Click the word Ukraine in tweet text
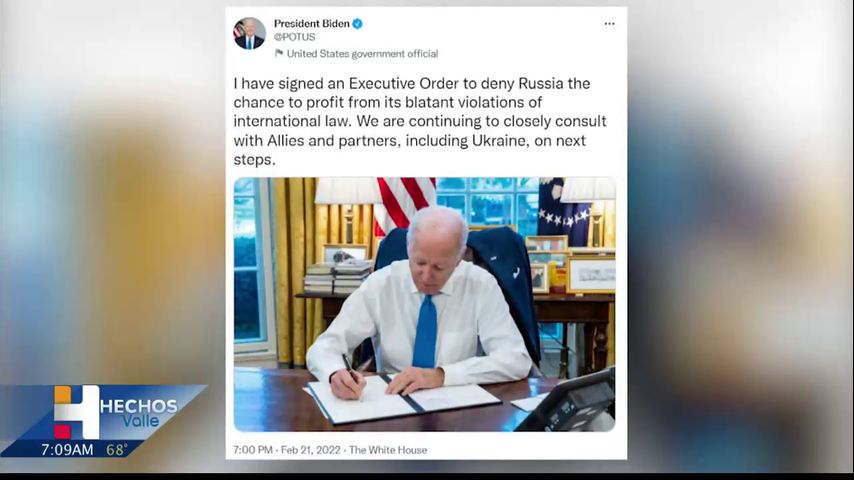This screenshot has height=480, width=854. [499, 141]
